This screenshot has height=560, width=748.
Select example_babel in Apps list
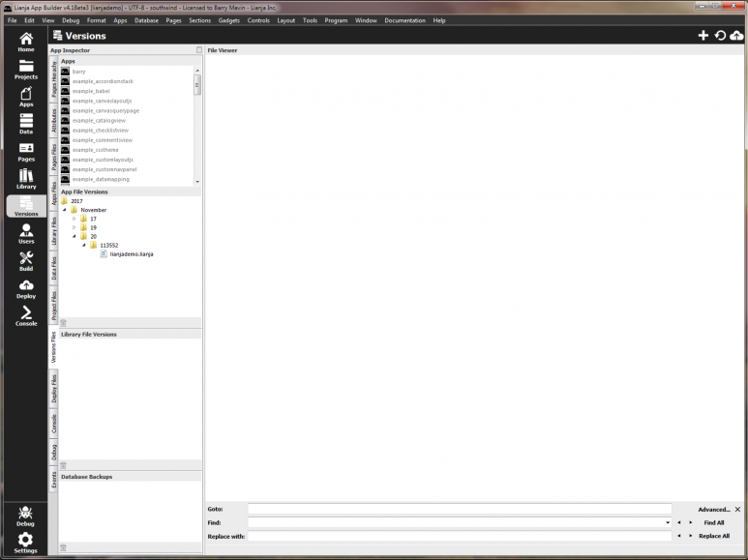(91, 91)
